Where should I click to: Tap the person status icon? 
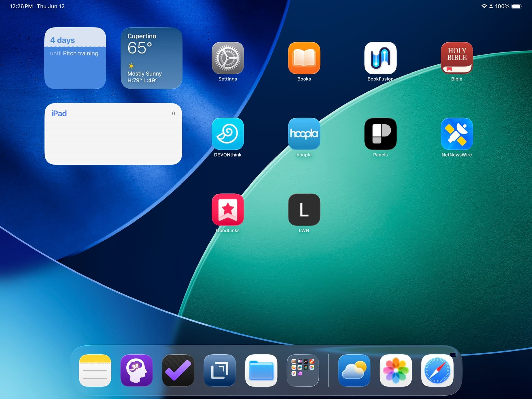[x=491, y=6]
